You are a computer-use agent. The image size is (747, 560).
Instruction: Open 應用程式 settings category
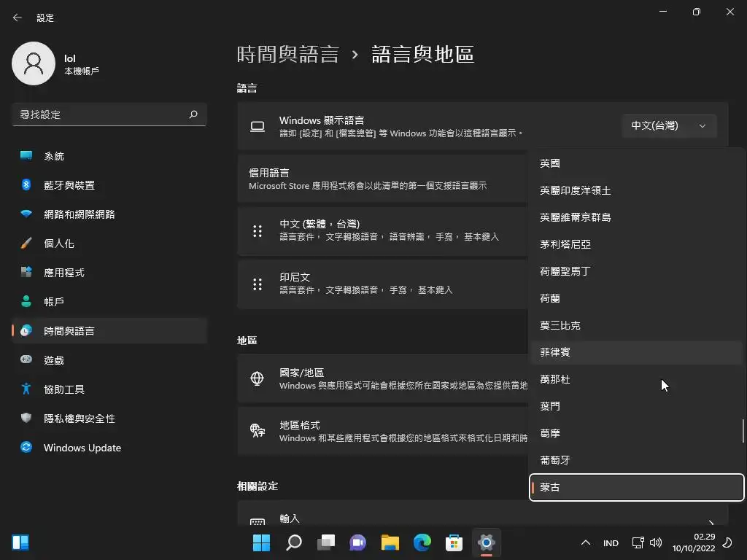109,273
